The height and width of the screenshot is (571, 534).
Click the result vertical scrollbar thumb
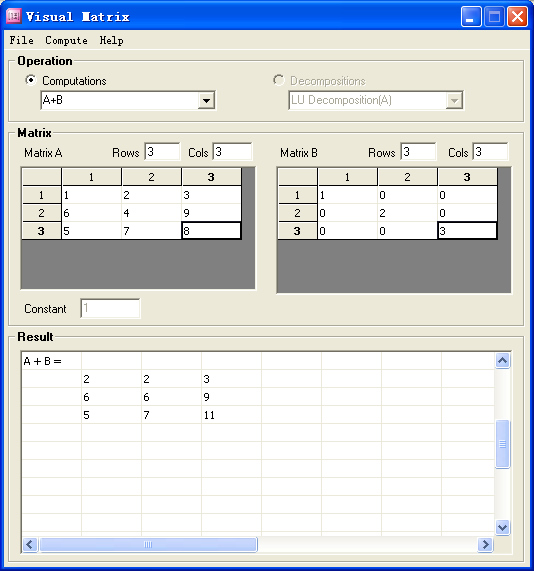coord(502,444)
